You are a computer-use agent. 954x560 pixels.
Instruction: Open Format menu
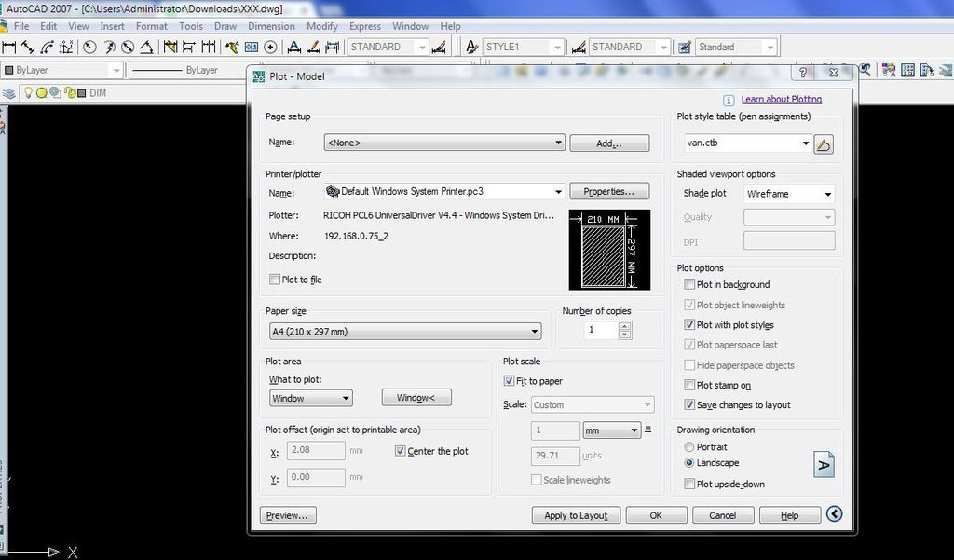[x=152, y=26]
